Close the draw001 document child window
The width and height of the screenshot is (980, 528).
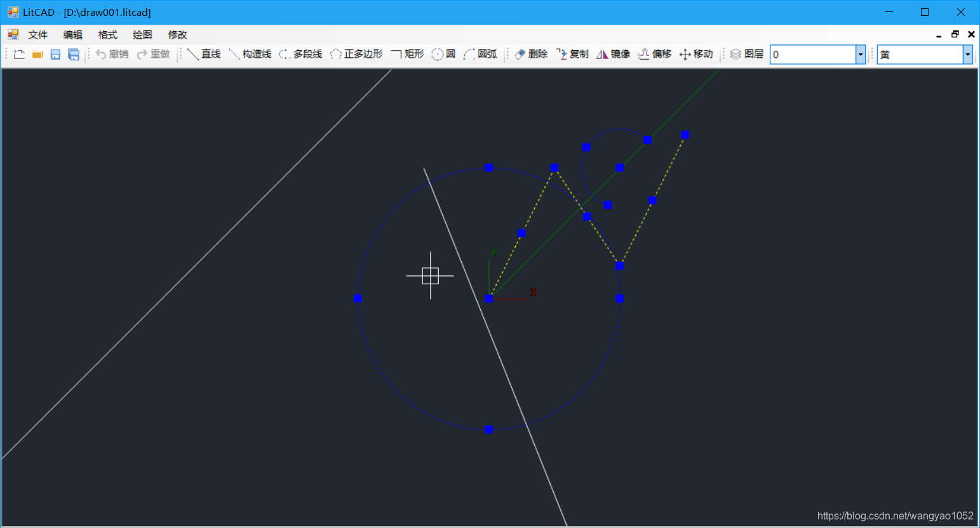pos(971,35)
